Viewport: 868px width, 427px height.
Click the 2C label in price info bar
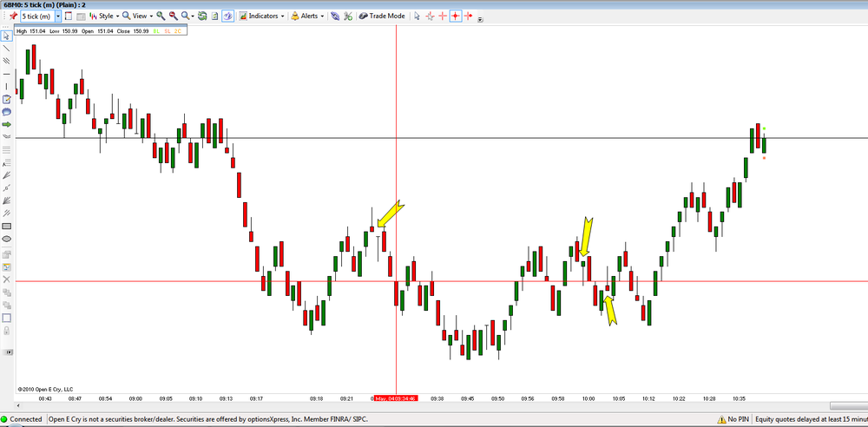178,31
